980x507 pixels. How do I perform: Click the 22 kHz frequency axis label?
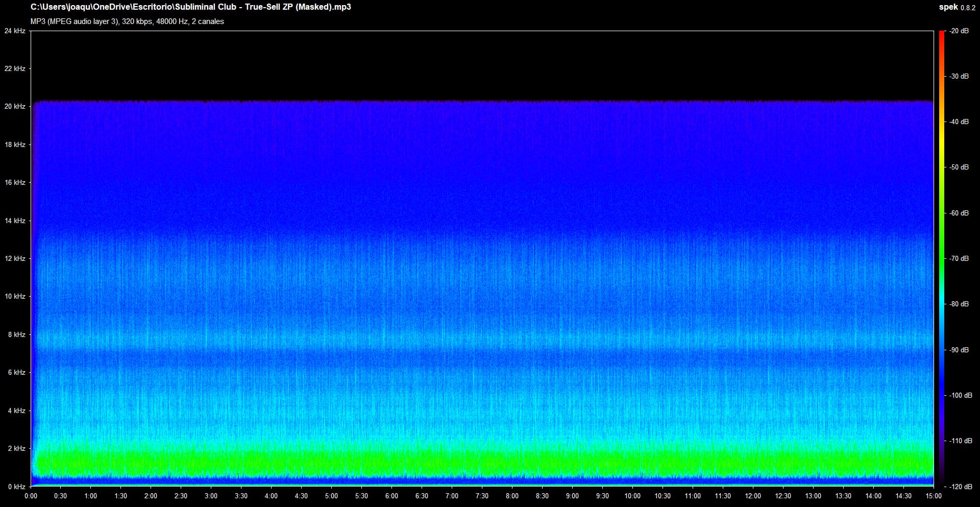pos(15,68)
